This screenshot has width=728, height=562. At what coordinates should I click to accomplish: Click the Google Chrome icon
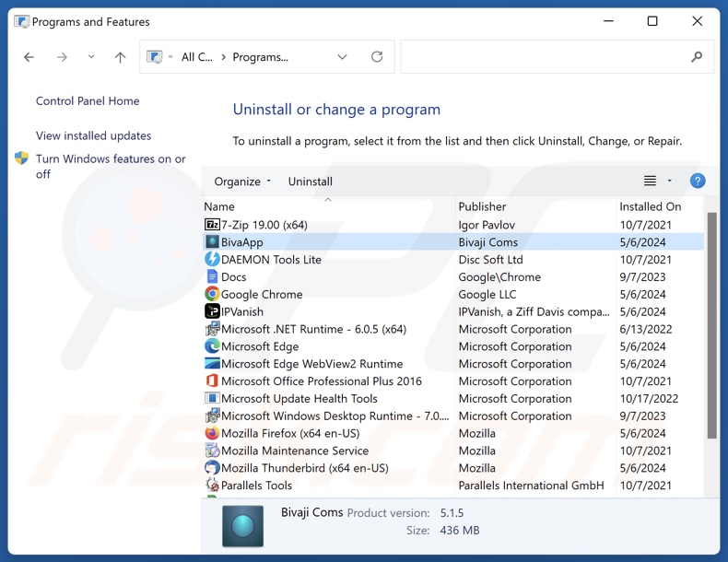coord(212,294)
